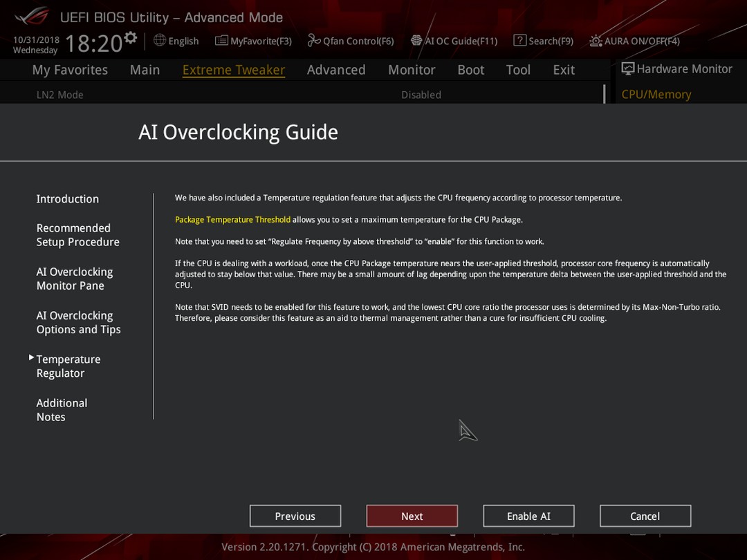The width and height of the screenshot is (747, 560).
Task: Select Recommended Setup Procedure section
Action: pos(77,235)
